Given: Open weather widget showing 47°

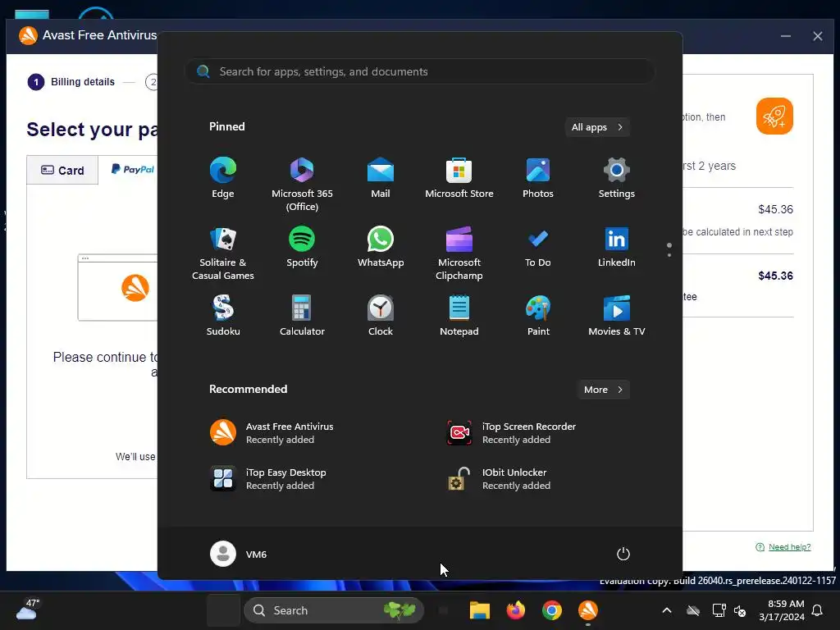Looking at the screenshot, I should point(27,609).
